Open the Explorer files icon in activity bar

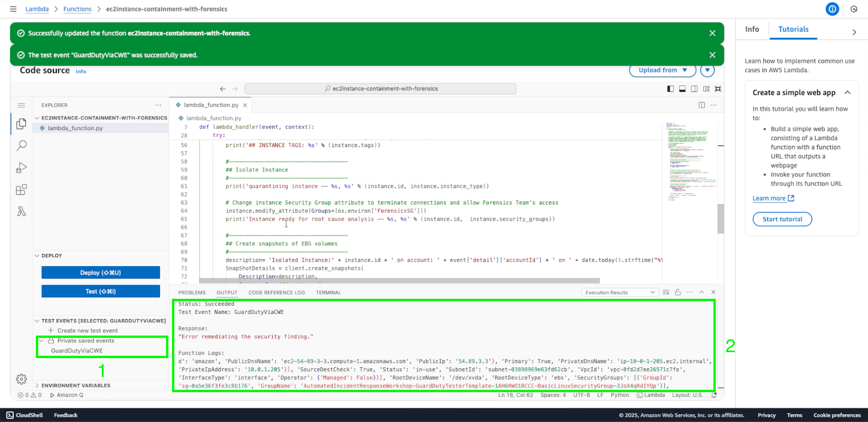21,124
